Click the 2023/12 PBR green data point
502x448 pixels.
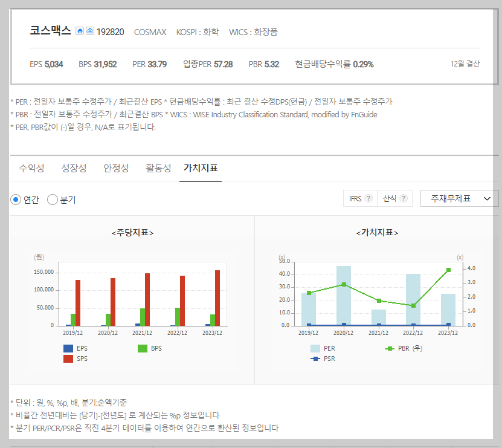pos(448,270)
